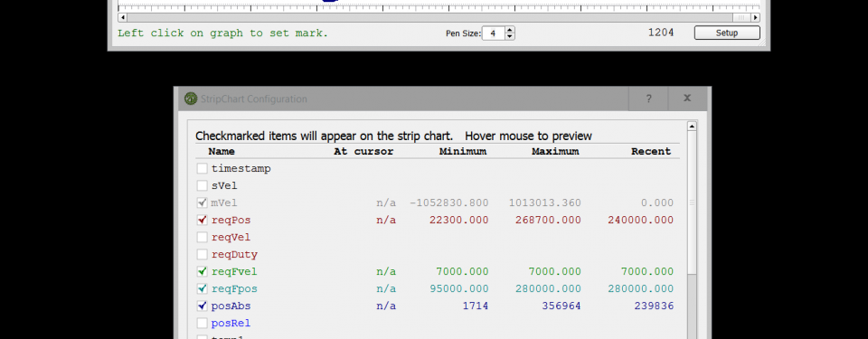Click the reqFpos recent value 280000.000
The image size is (868, 339).
pyautogui.click(x=640, y=288)
